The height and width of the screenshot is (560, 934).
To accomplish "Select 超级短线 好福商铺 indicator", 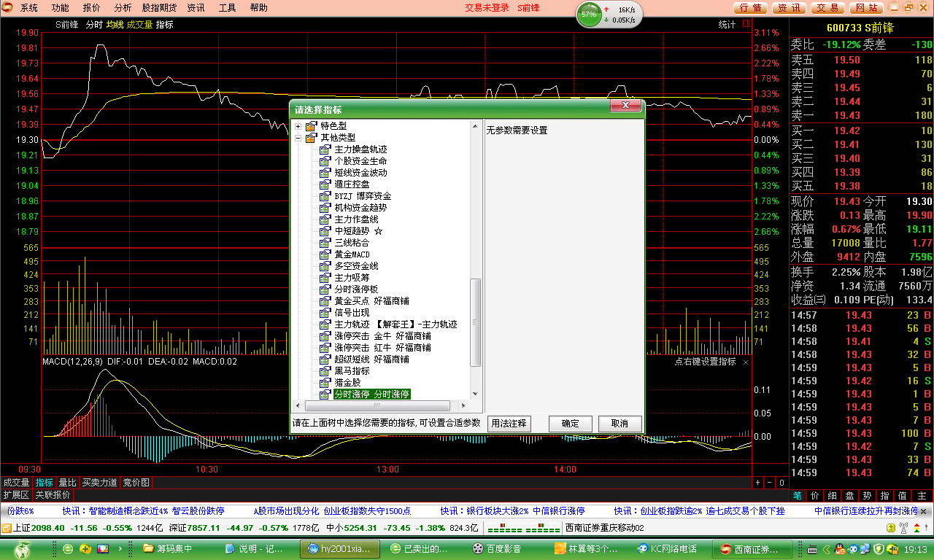I will pos(371,359).
